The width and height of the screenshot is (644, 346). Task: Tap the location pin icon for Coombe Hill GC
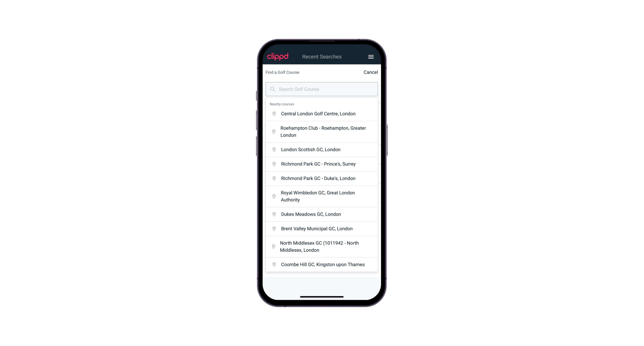click(x=273, y=264)
